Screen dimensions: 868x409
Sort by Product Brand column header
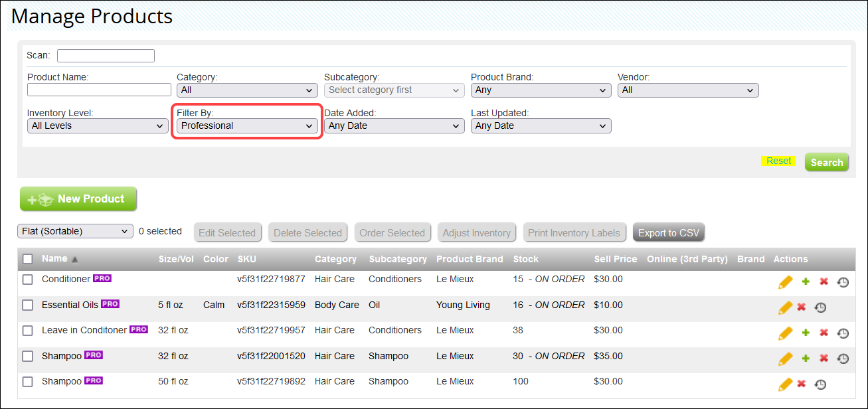tap(470, 259)
